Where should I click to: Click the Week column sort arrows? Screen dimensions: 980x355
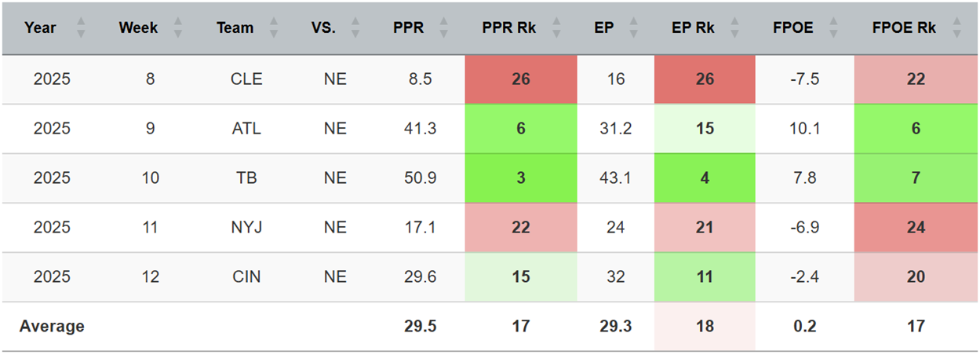point(177,28)
